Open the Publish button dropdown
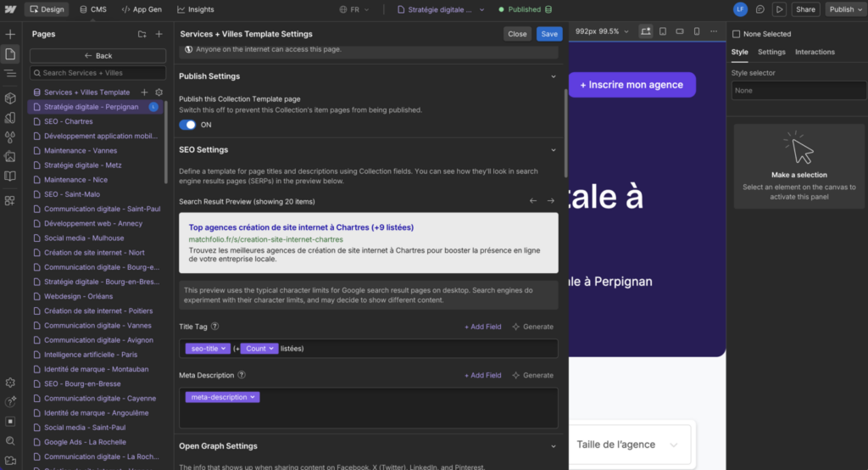The width and height of the screenshot is (868, 470). (846, 9)
